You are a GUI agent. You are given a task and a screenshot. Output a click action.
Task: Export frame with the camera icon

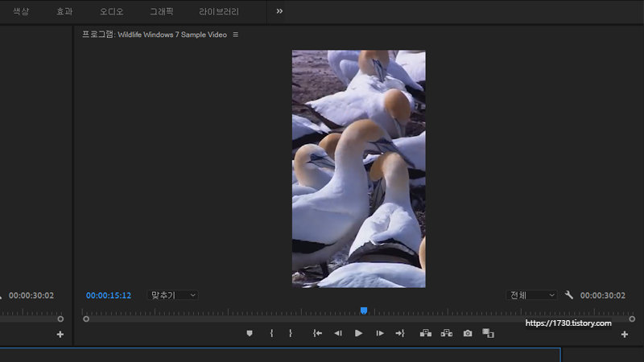tap(468, 333)
